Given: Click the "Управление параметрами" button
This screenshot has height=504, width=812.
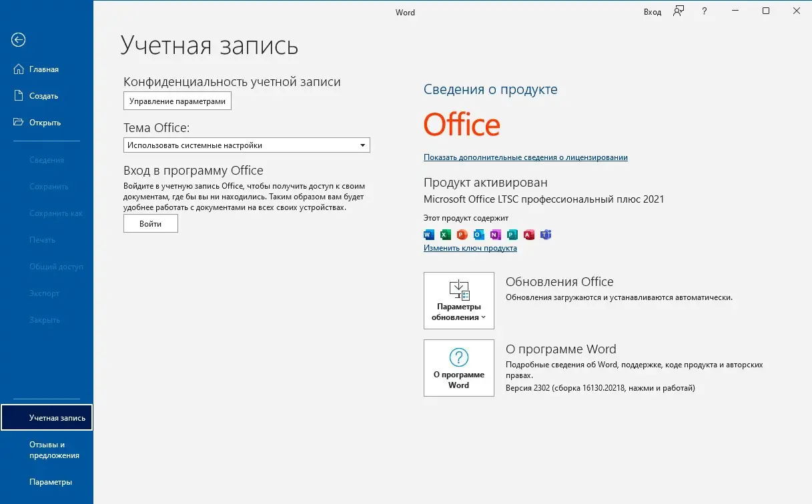Looking at the screenshot, I should click(x=177, y=101).
